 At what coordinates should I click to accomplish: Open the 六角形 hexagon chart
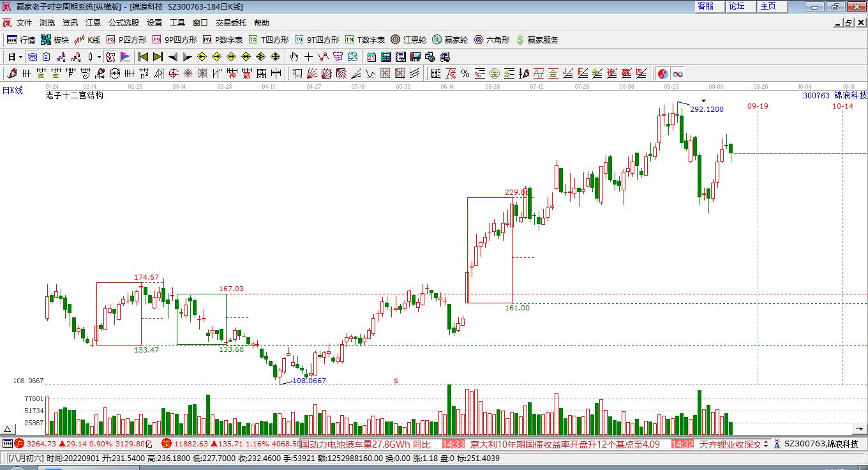[491, 40]
